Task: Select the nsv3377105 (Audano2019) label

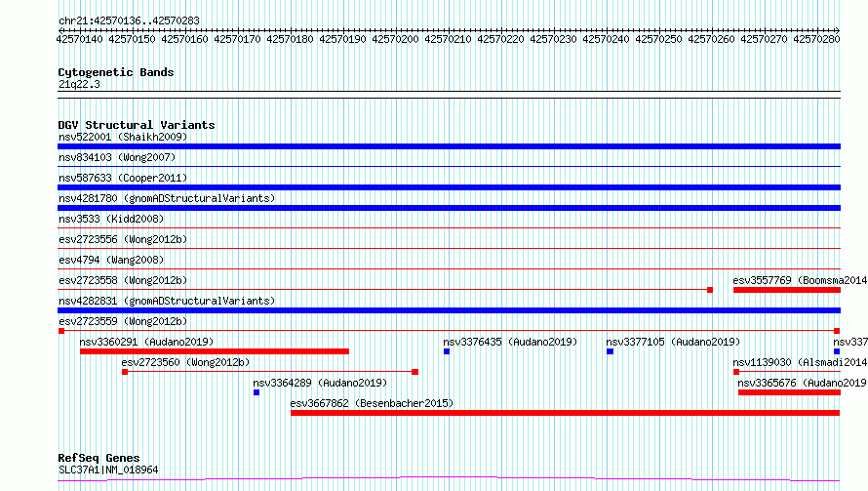Action: point(673,342)
